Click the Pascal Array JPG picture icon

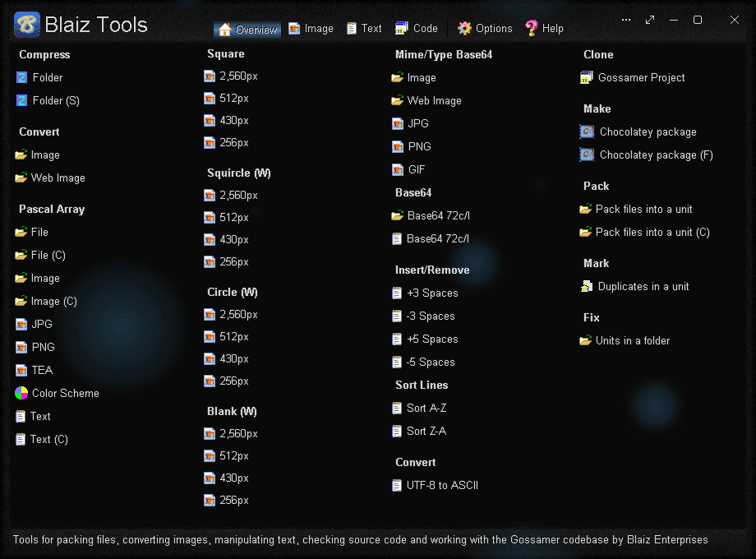[x=21, y=324]
